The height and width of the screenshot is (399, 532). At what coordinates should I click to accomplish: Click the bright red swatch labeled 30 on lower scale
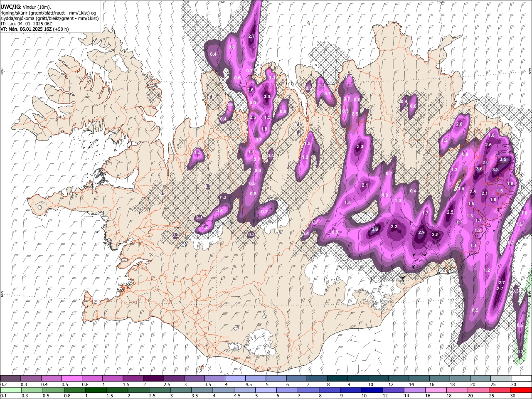[521, 390]
